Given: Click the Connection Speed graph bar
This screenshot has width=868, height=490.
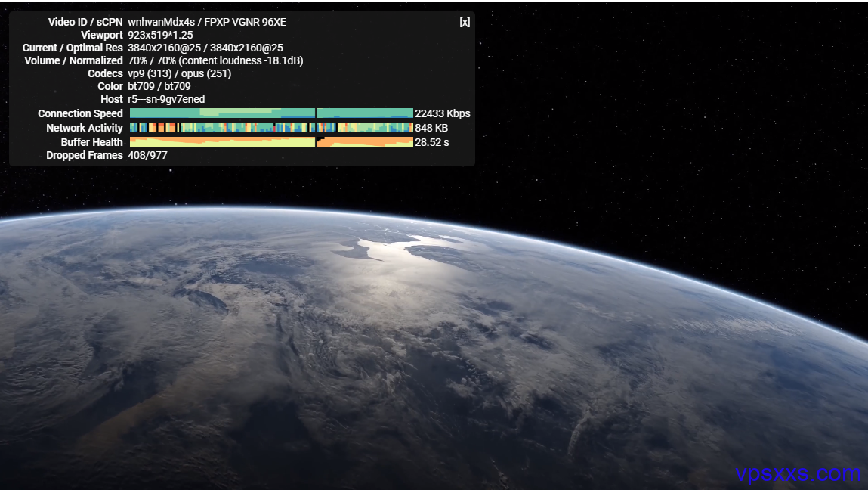Looking at the screenshot, I should pos(271,113).
